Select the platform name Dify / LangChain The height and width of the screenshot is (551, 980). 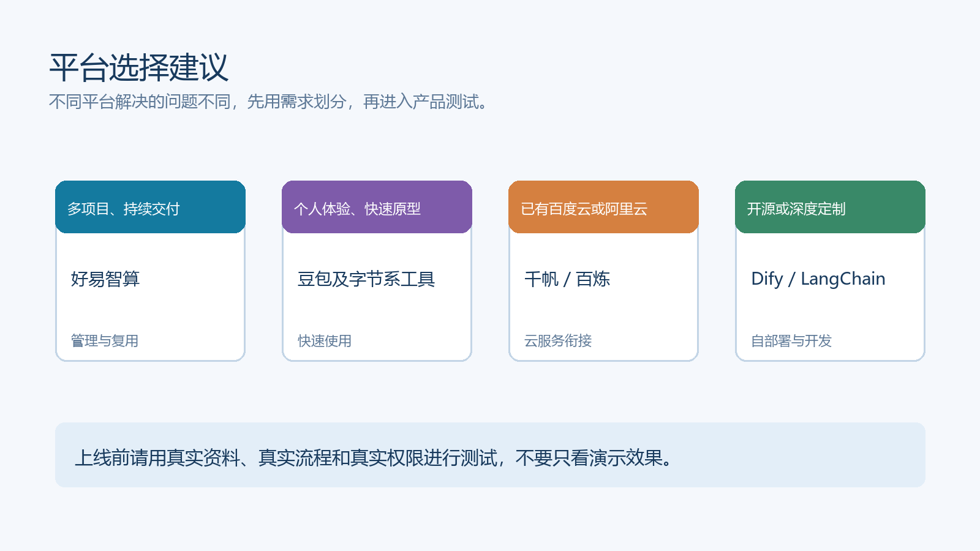point(818,279)
